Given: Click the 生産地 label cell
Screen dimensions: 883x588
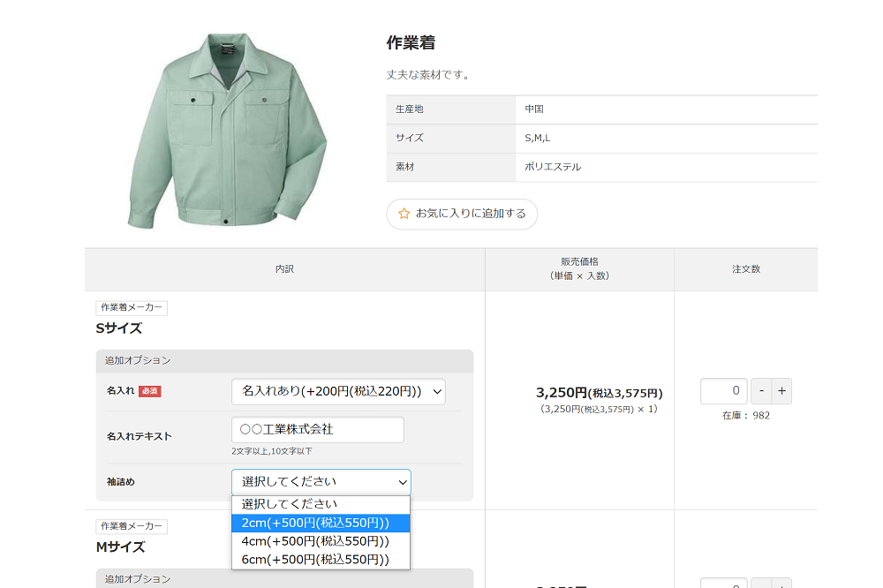Looking at the screenshot, I should click(x=451, y=109).
